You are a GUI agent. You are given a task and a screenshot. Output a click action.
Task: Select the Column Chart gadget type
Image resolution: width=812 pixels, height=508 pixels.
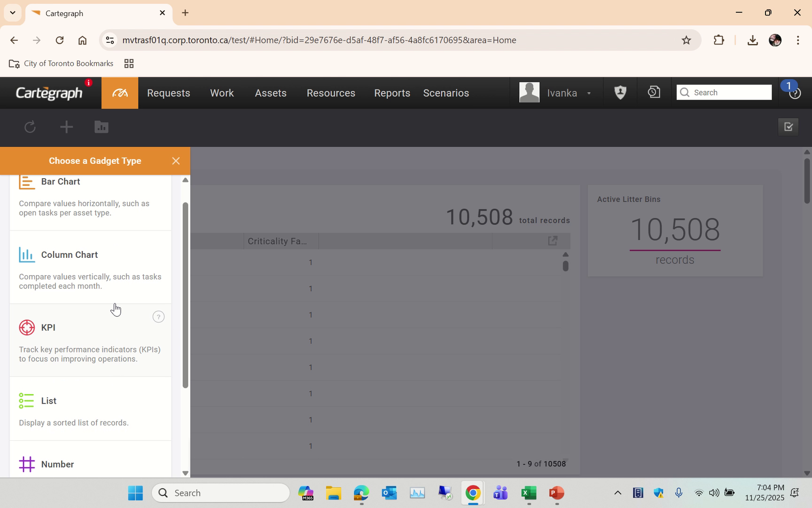click(70, 254)
